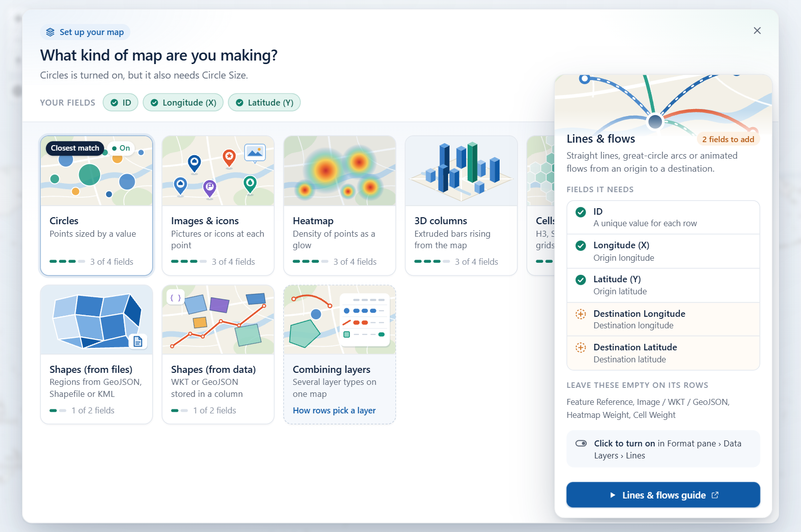Click the add icon beside Destination Latitude

(x=581, y=347)
